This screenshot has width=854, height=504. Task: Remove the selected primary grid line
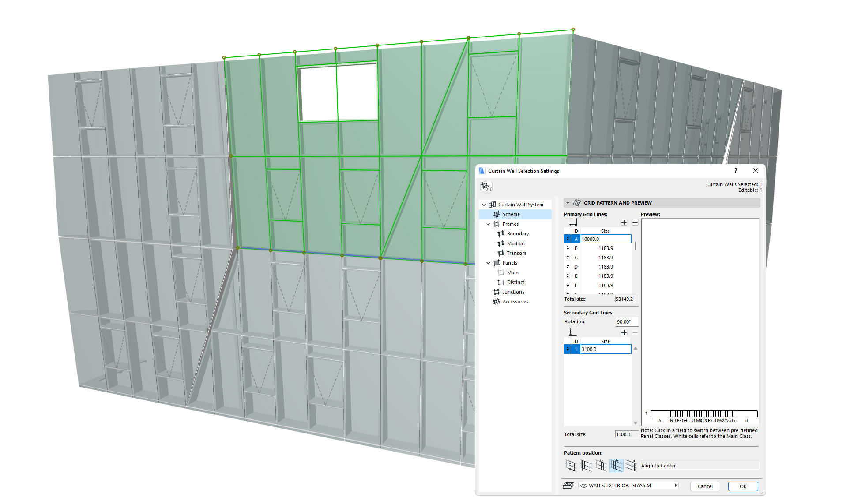tap(635, 222)
